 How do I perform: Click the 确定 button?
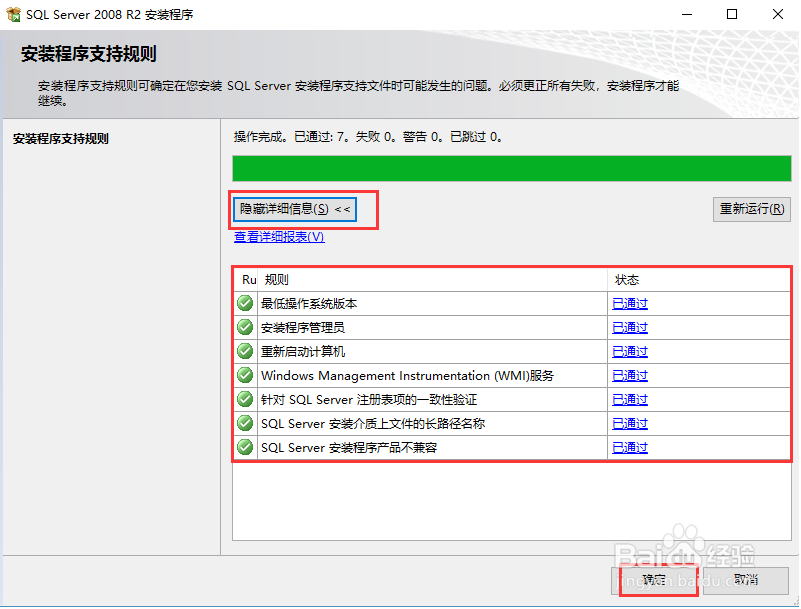point(654,580)
